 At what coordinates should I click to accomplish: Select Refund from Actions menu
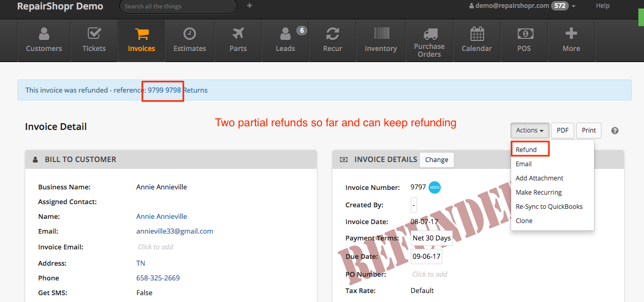[526, 149]
